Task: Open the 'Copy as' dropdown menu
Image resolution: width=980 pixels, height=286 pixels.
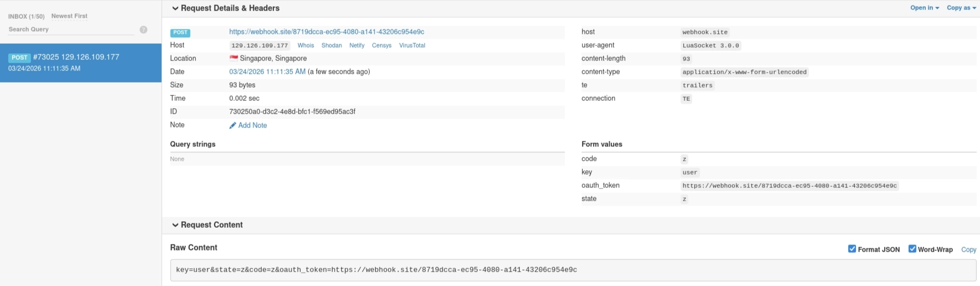Action: [961, 8]
